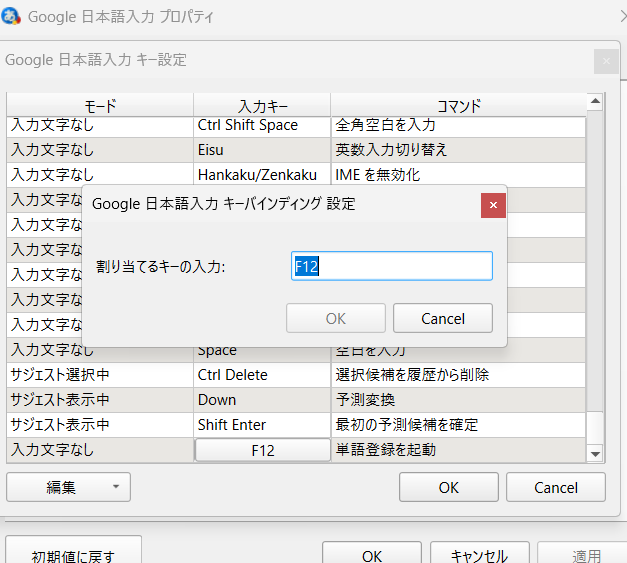Click the 割り当てるキーの入力 field containing F12
The image size is (627, 563).
(392, 266)
